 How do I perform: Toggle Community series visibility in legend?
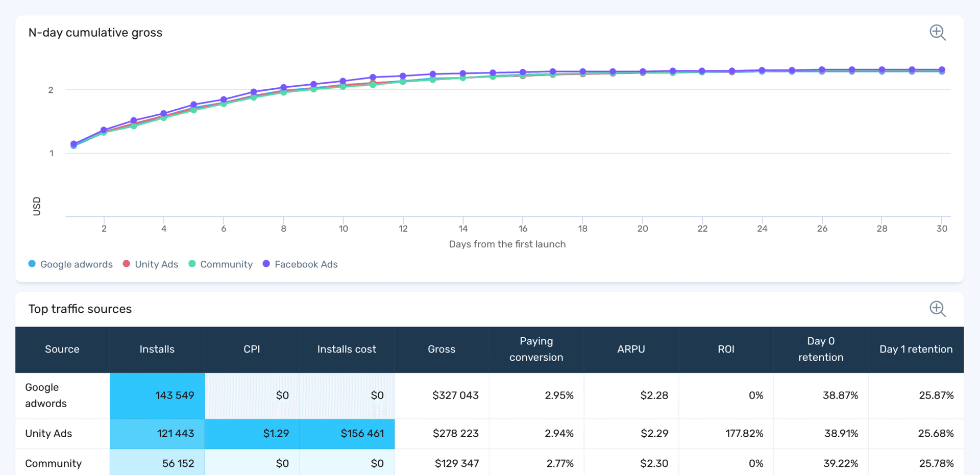[x=226, y=264]
